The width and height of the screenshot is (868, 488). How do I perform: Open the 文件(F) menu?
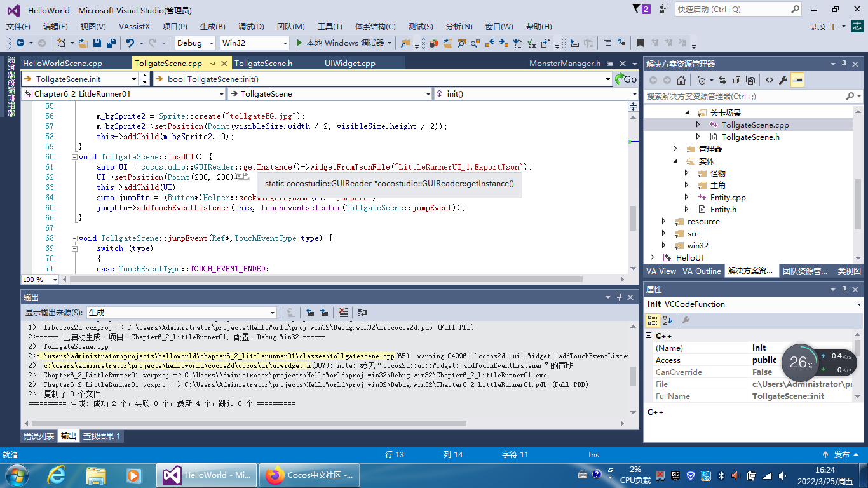(x=18, y=27)
